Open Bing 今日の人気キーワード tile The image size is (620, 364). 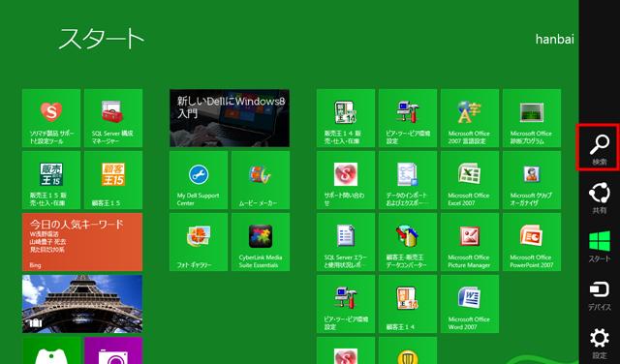click(82, 242)
